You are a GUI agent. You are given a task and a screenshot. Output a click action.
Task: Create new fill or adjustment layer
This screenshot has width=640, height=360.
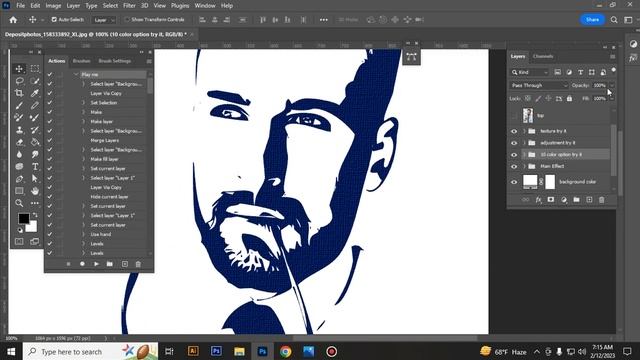[564, 200]
